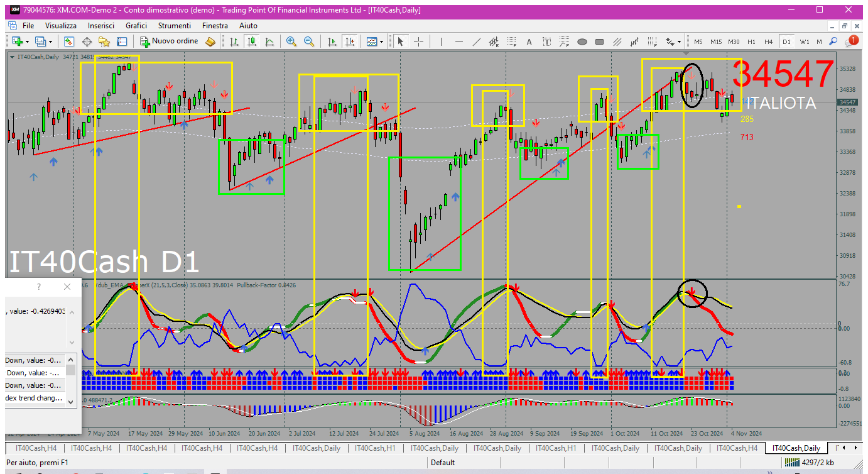
Task: Open the arrows objects dropdown
Action: (x=673, y=41)
